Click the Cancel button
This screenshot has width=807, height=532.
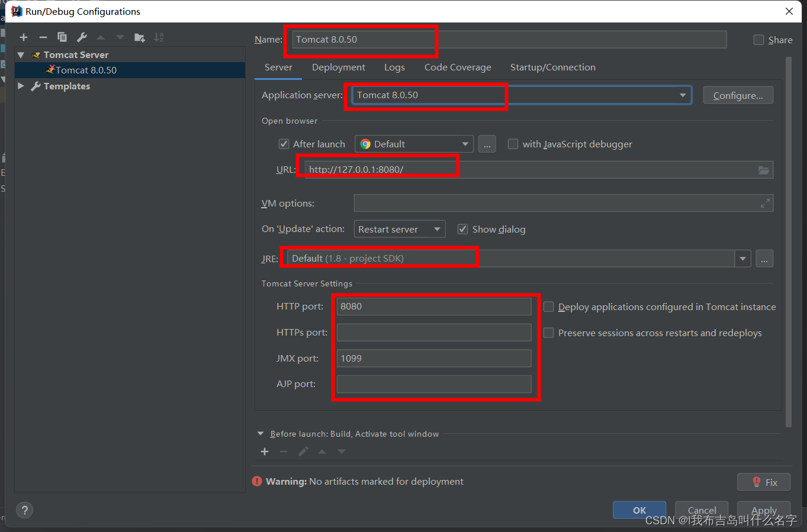pos(702,510)
